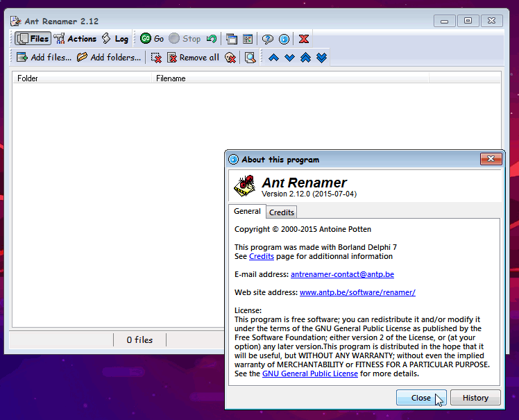Sort by the Filename column header

pyautogui.click(x=290, y=78)
